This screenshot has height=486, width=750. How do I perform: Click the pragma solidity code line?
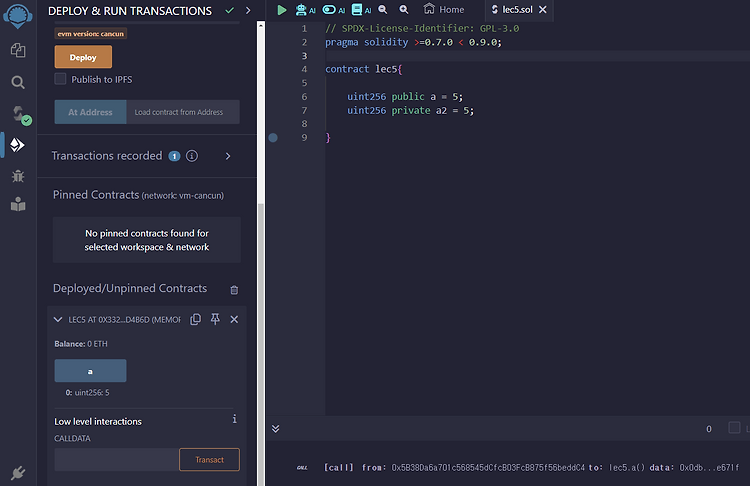pos(413,42)
